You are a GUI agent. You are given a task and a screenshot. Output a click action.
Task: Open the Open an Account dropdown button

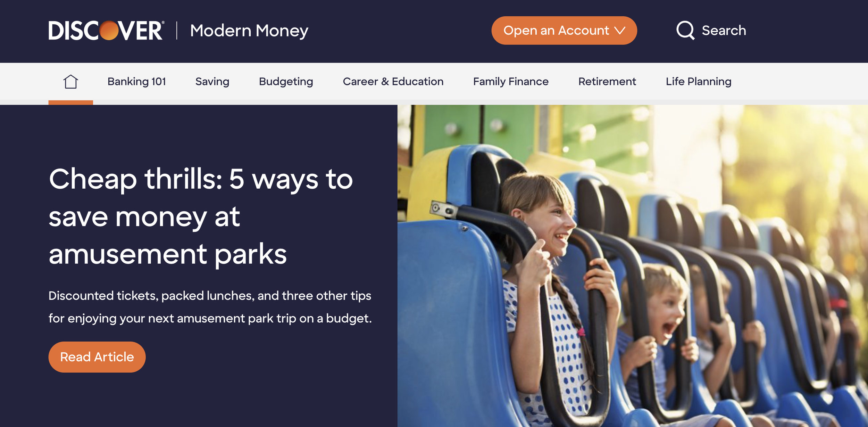564,31
